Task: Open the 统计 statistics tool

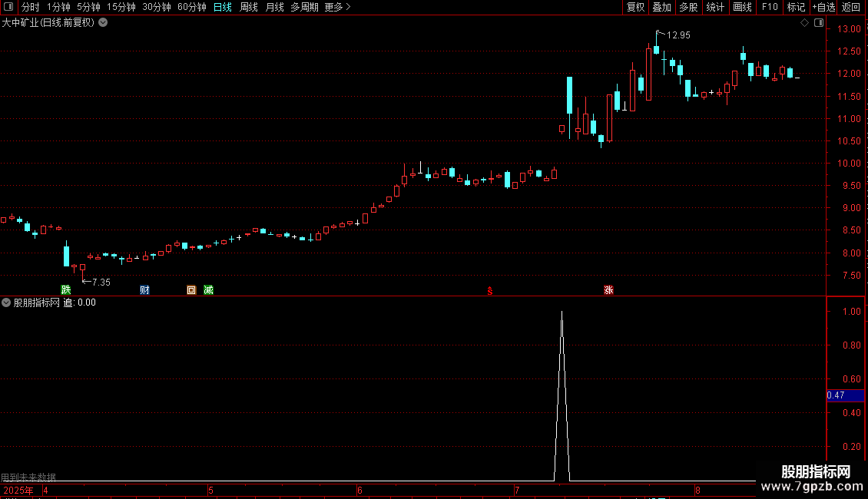Action: [715, 7]
